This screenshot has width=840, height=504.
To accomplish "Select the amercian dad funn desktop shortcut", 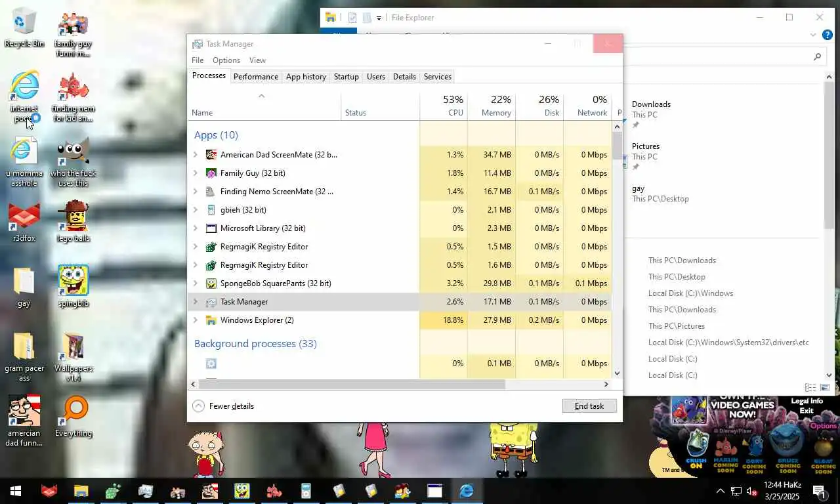I will [x=24, y=421].
